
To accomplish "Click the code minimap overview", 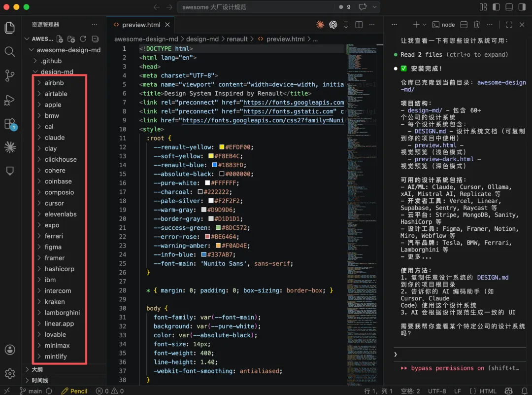I will [362, 214].
